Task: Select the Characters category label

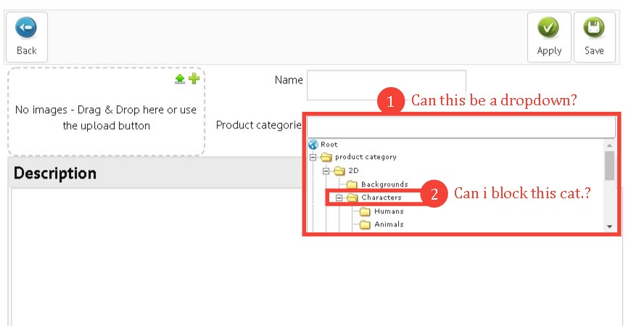Action: point(381,197)
